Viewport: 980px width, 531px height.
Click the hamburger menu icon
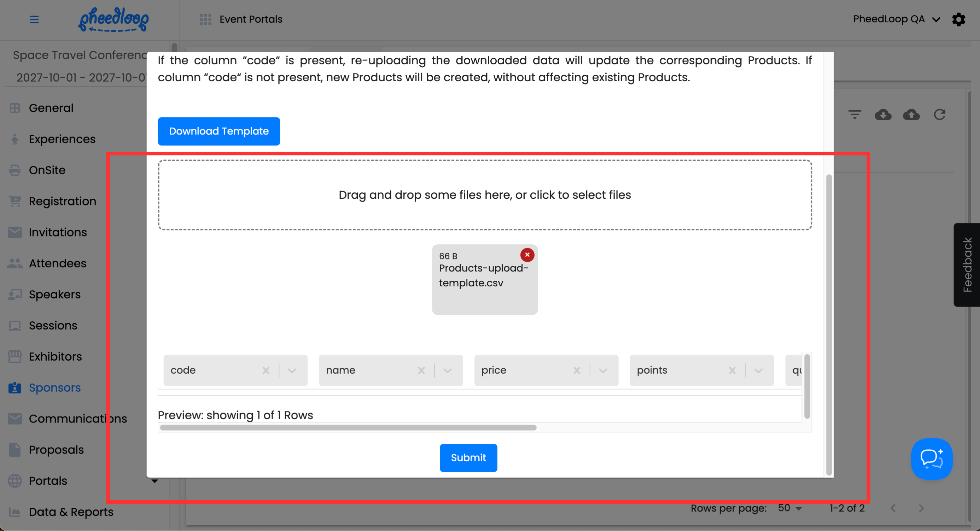(34, 19)
